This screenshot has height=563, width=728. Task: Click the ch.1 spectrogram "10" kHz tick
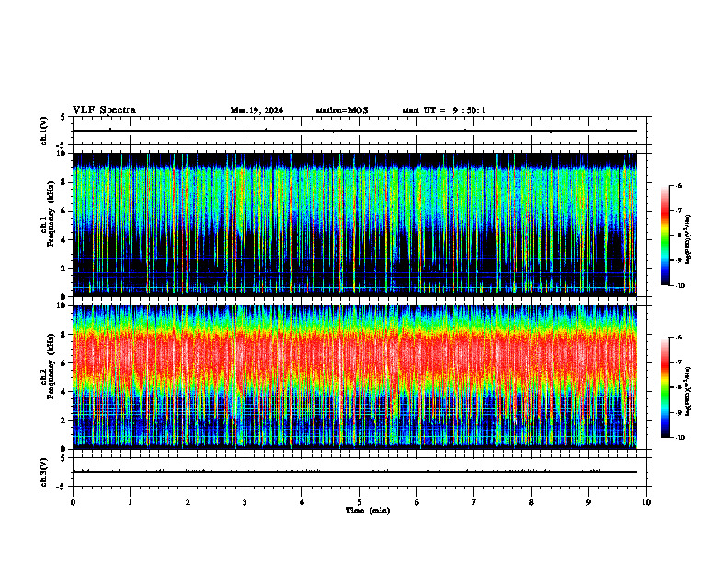point(62,154)
